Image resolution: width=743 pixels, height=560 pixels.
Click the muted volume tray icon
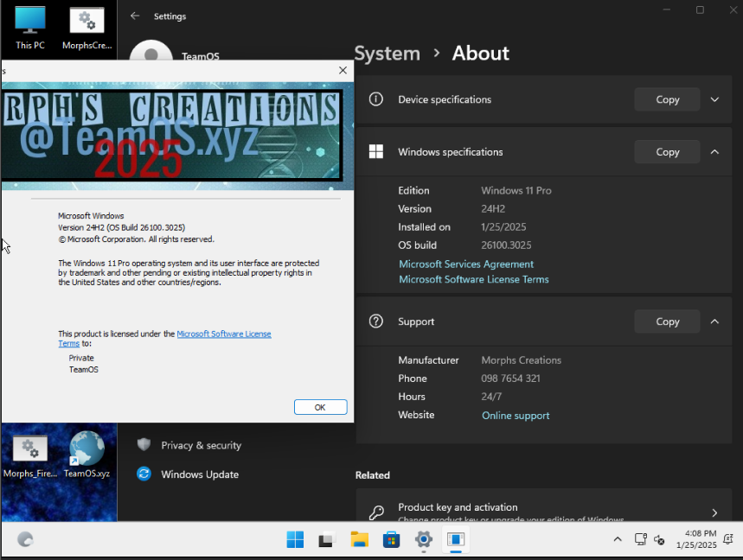click(659, 539)
